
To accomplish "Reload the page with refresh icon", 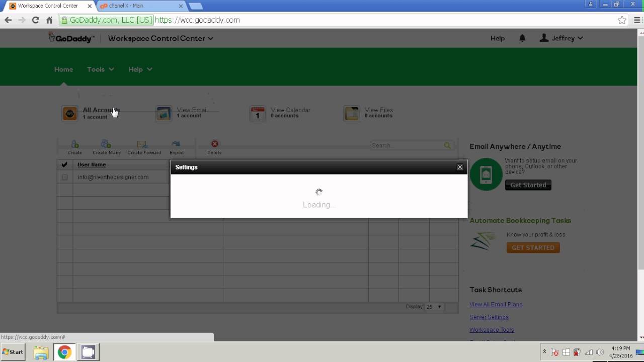I will (35, 20).
